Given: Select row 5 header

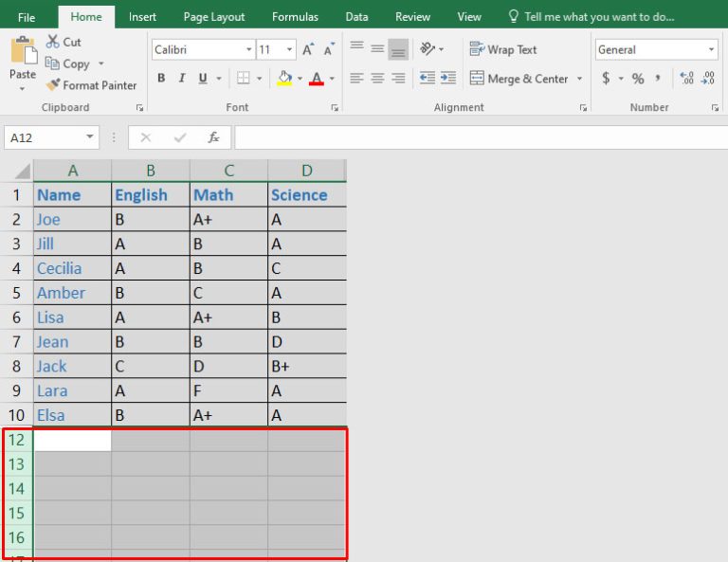Looking at the screenshot, I should [16, 293].
